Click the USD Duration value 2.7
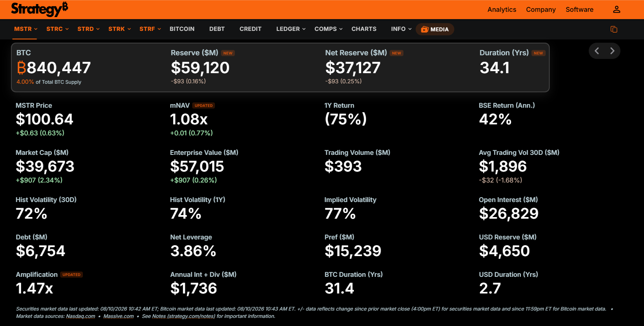644x326 pixels. 490,289
